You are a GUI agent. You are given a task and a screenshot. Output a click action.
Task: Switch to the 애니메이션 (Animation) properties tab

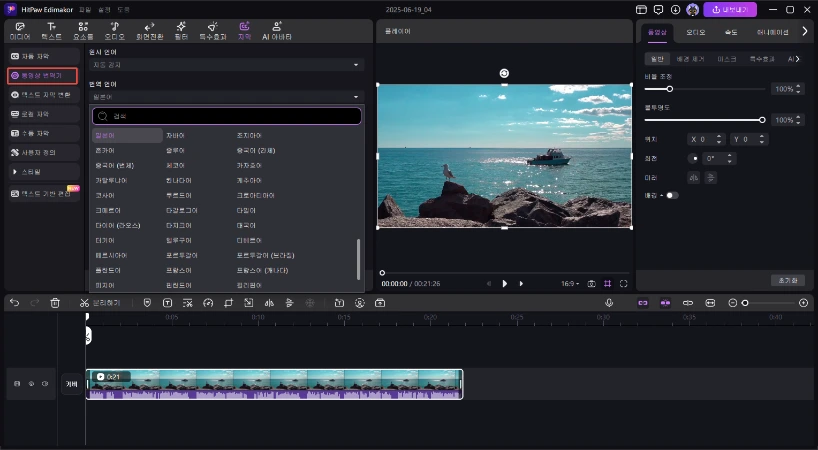(x=772, y=32)
